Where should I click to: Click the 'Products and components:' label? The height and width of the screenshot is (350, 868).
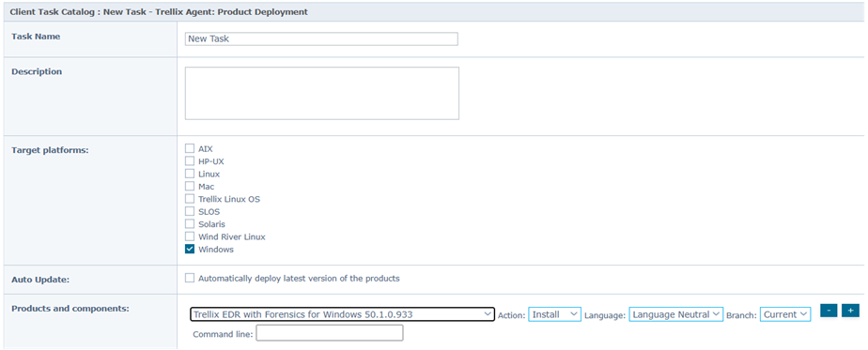tap(70, 308)
